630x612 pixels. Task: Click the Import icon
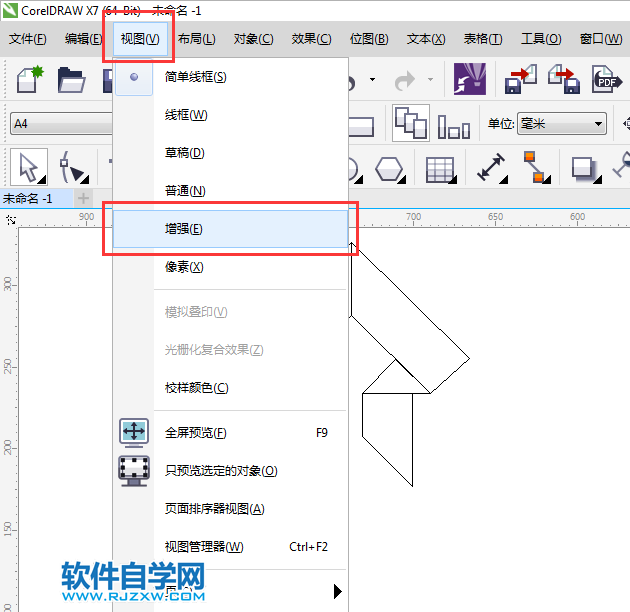(521, 79)
